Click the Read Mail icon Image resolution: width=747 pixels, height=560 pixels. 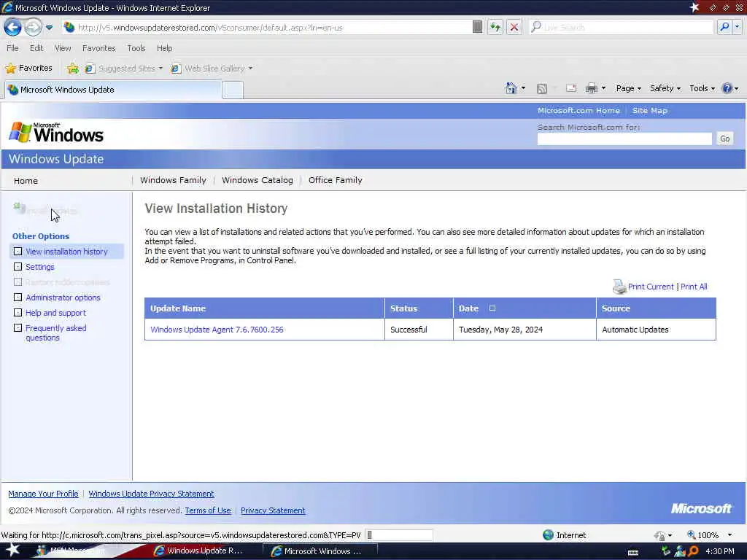[x=571, y=88]
